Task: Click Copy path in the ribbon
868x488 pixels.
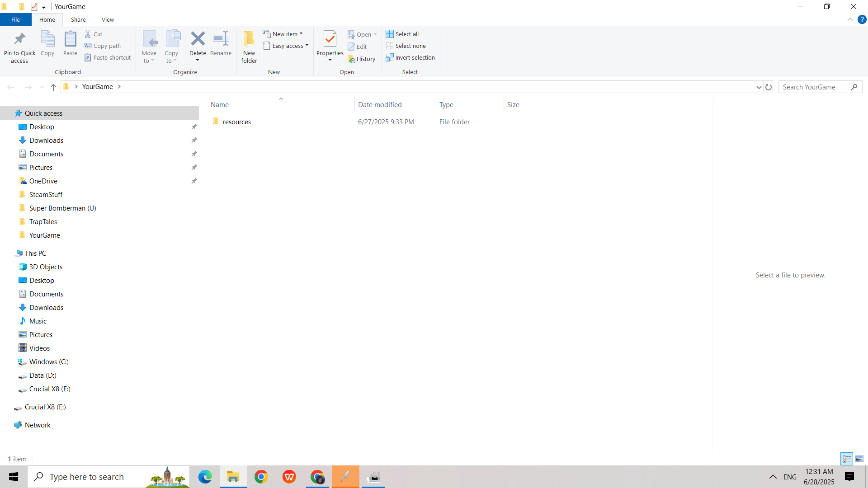Action: click(103, 46)
